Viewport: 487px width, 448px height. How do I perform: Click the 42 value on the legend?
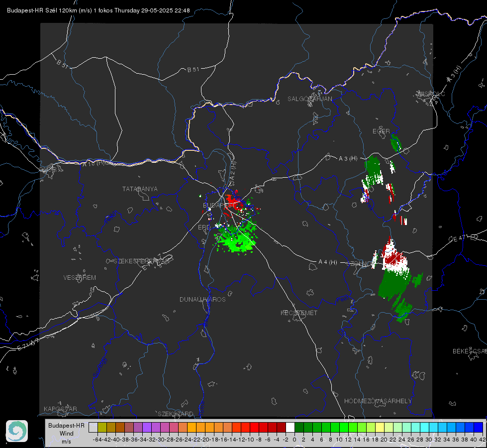pyautogui.click(x=482, y=440)
